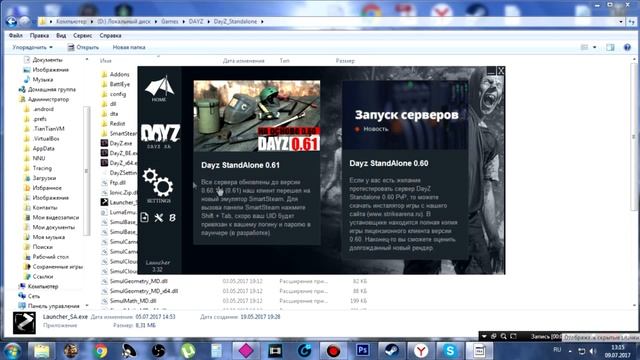The image size is (640, 360).
Task: Select Рабочий стол in navigation pane
Action: [46, 257]
